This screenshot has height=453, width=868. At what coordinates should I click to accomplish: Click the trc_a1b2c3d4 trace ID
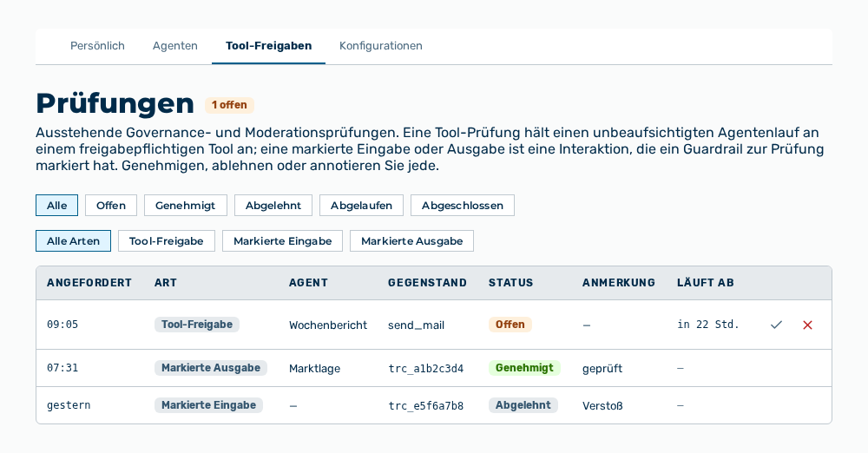[425, 368]
